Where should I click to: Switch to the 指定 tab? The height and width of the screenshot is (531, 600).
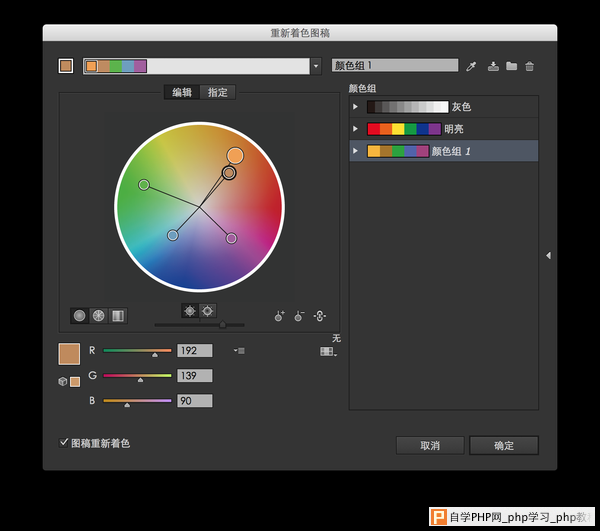217,92
